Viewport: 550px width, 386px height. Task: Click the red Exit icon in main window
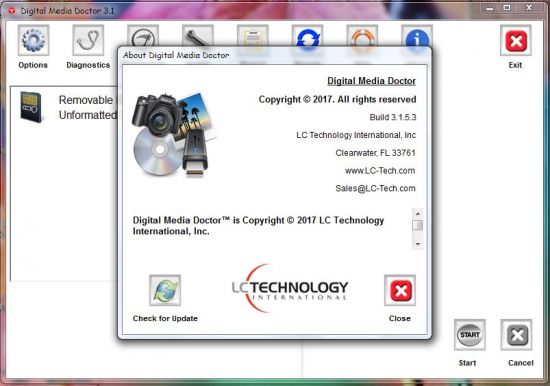pyautogui.click(x=516, y=40)
